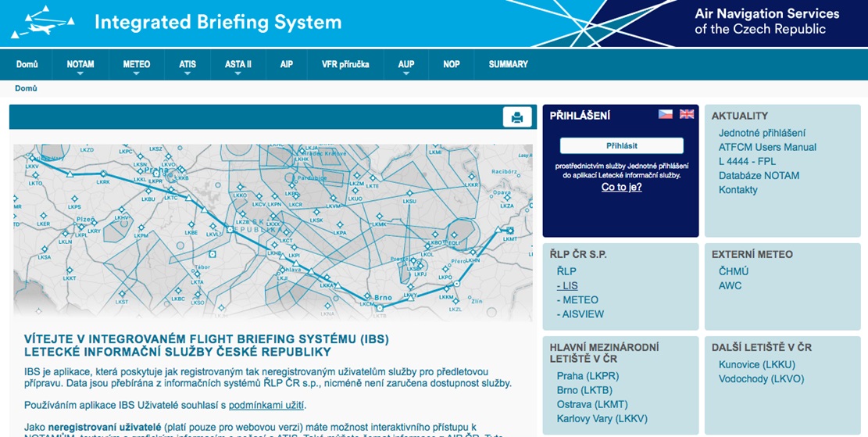Click the AKTUALITY panel heading
Image resolution: width=868 pixels, height=437 pixels.
[x=740, y=116]
